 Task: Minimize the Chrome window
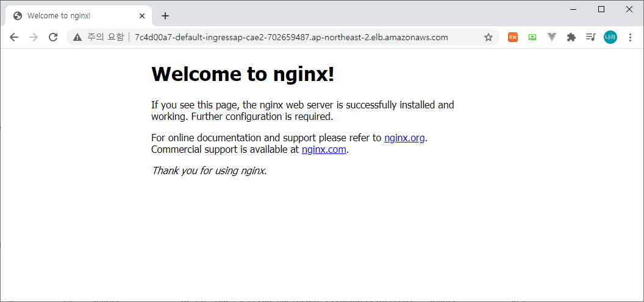point(573,10)
